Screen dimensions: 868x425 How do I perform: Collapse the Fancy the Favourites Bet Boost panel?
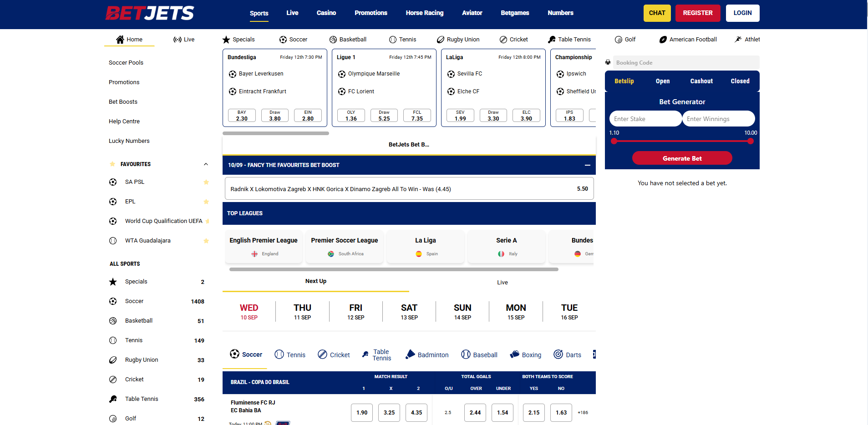tap(587, 165)
